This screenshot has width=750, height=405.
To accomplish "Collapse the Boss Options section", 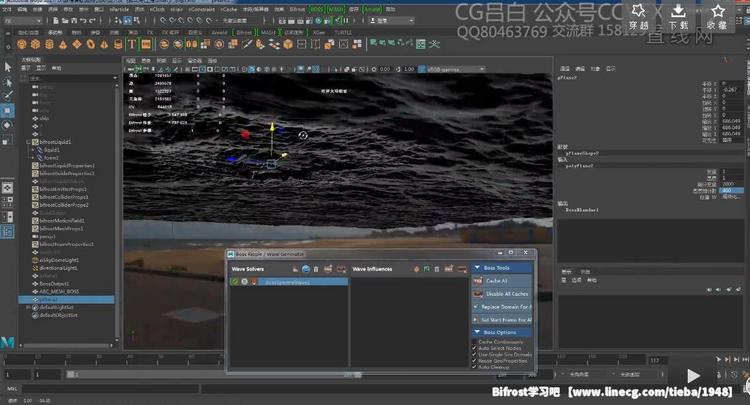I will coord(477,332).
